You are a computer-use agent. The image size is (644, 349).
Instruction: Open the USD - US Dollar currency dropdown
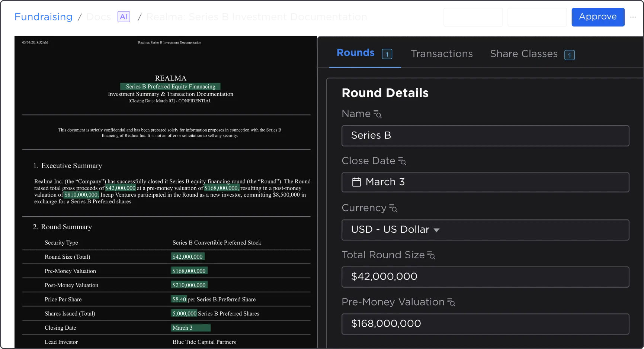(x=486, y=230)
